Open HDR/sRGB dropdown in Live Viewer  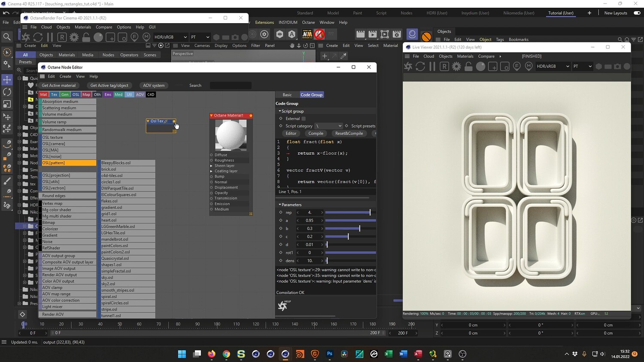coord(553,66)
